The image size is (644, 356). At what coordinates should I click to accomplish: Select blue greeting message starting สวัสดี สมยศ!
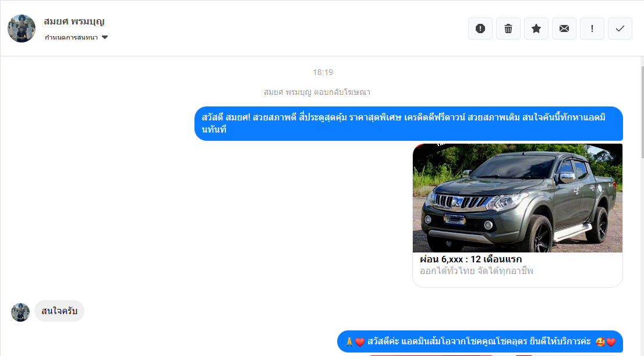409,123
